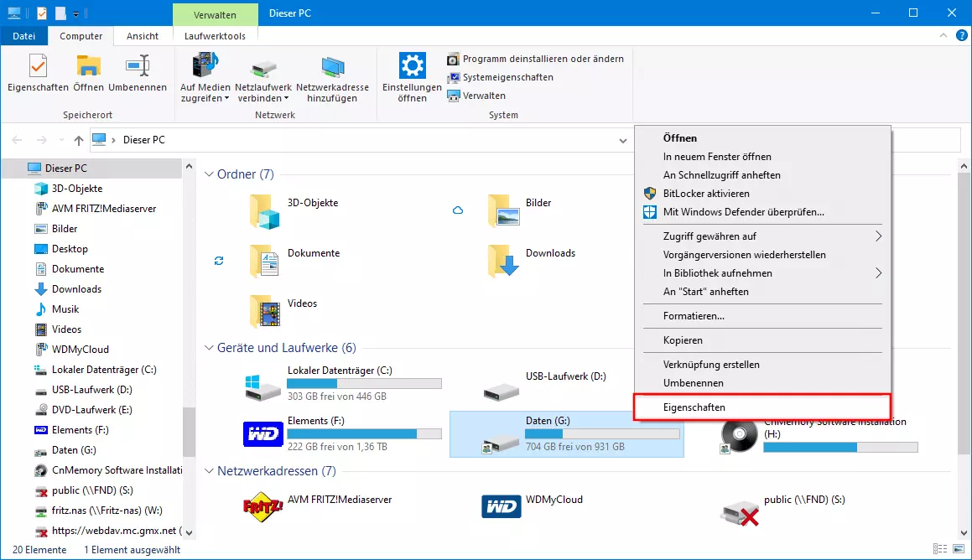Click the Verwalten contextual tab header

click(x=215, y=14)
